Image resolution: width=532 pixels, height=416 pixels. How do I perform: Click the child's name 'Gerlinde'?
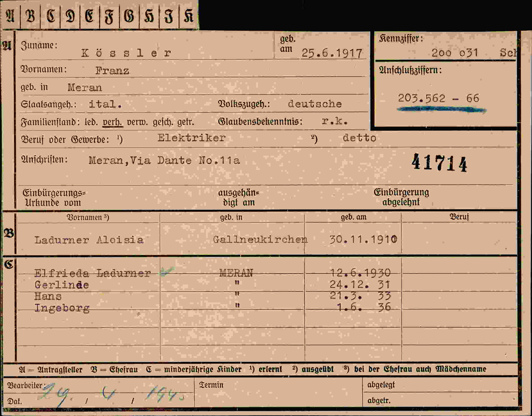(62, 285)
